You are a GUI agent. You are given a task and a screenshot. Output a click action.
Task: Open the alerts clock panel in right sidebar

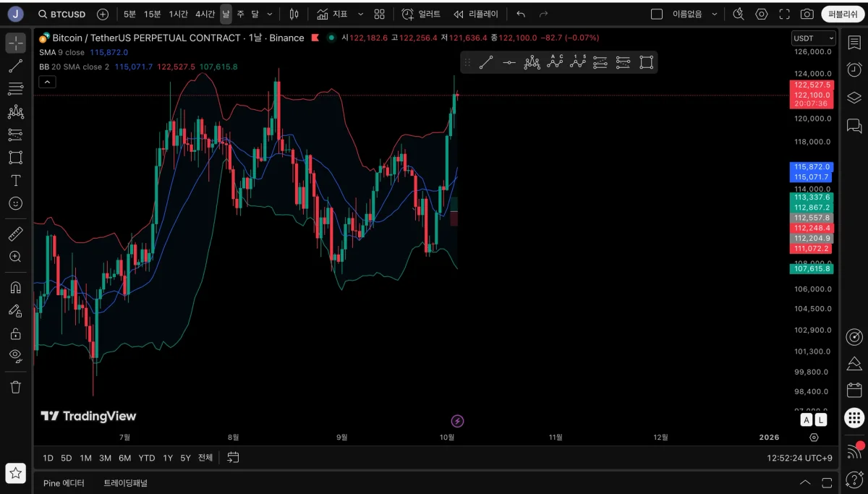click(854, 70)
